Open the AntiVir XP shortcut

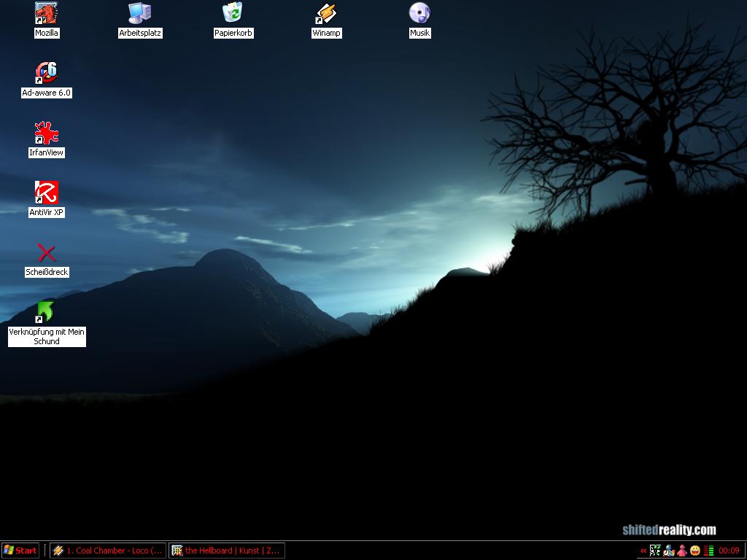point(46,192)
